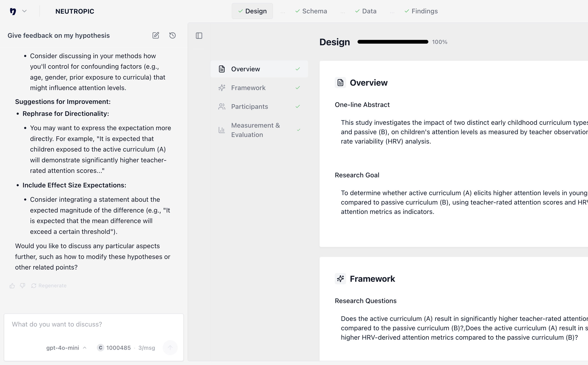Edit the chat title with pencil icon
This screenshot has height=365, width=588.
click(156, 35)
